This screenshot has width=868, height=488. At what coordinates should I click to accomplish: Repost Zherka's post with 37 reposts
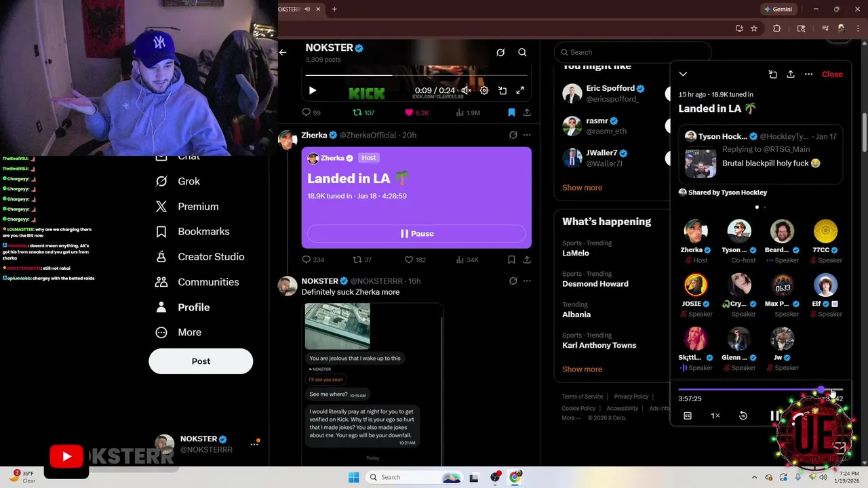pyautogui.click(x=362, y=260)
